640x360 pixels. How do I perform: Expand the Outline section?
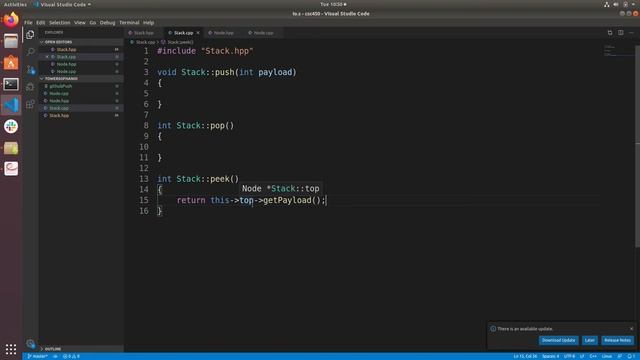(x=81, y=349)
